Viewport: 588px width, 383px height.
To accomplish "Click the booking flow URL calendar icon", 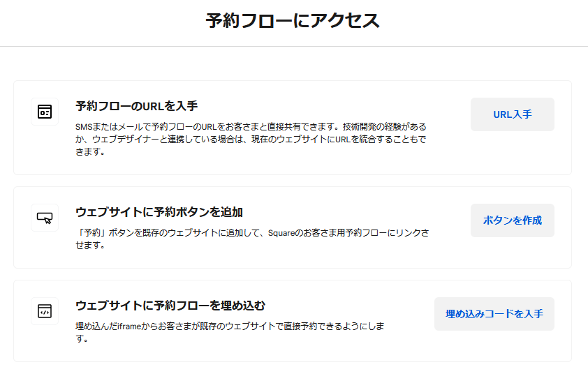I will click(x=45, y=112).
